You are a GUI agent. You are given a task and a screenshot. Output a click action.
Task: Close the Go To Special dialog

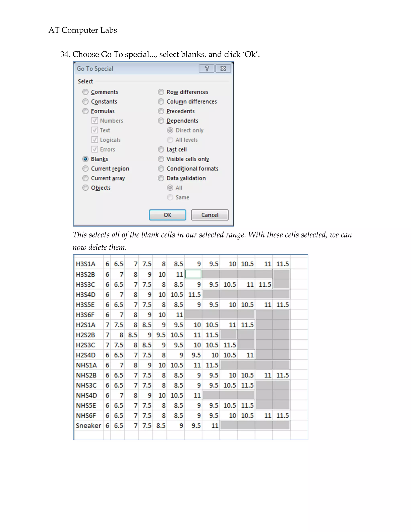tap(223, 68)
